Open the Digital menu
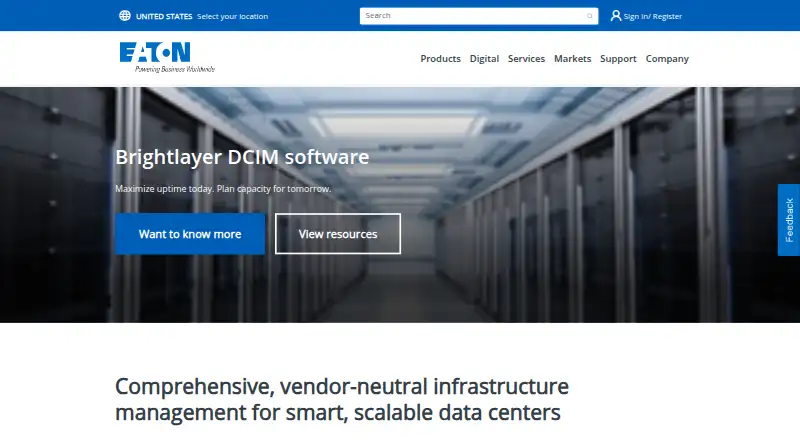This screenshot has width=800, height=440. 484,59
